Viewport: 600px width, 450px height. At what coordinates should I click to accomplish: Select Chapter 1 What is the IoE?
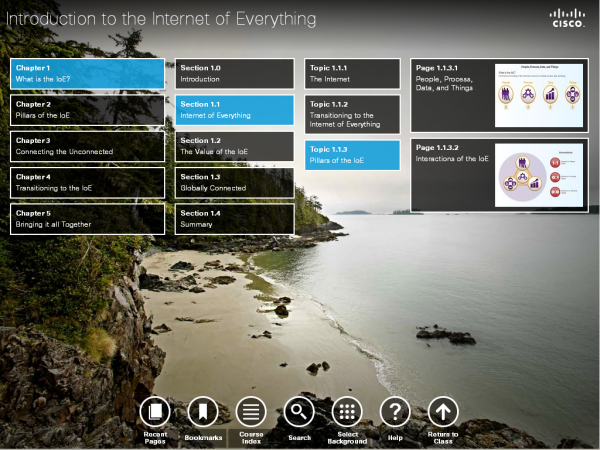[x=87, y=73]
